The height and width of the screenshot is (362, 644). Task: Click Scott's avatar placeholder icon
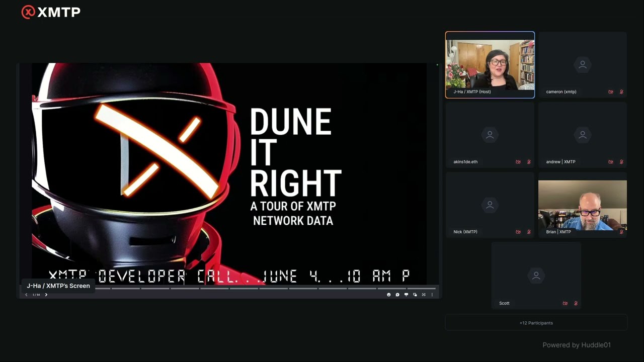tap(536, 276)
